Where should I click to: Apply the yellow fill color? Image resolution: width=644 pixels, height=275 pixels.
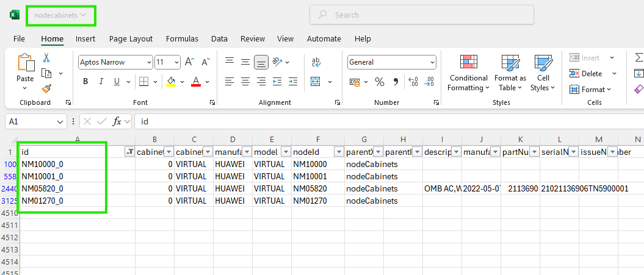(171, 82)
